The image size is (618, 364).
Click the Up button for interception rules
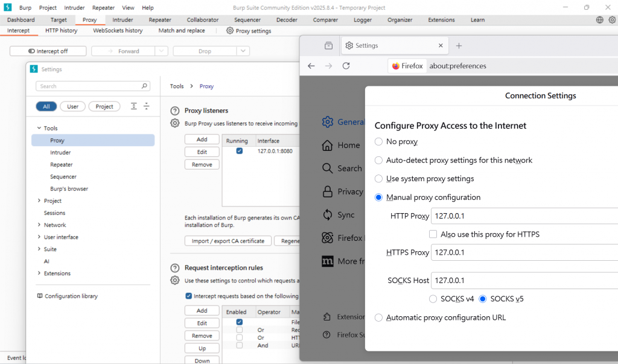tap(202, 348)
